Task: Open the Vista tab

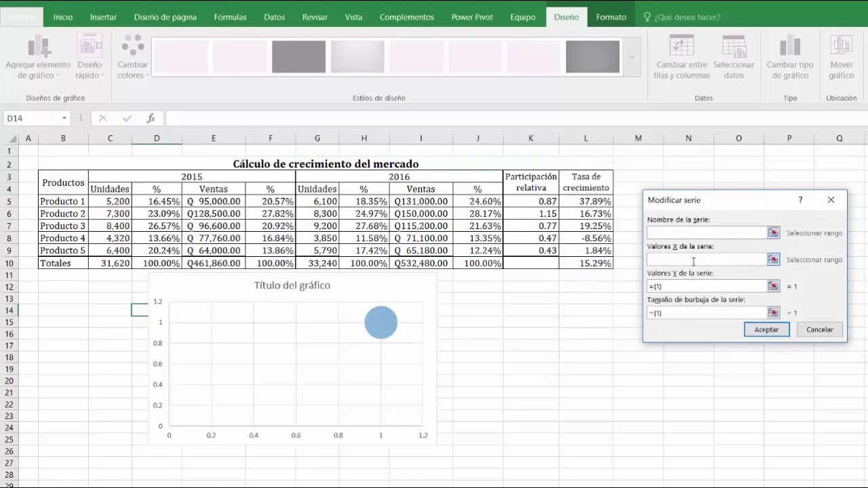Action: point(353,17)
